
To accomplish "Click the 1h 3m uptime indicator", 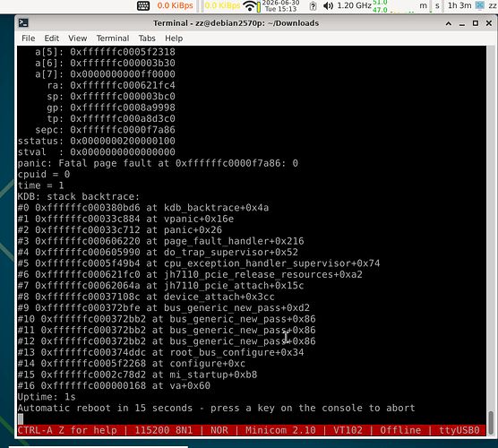I will (x=459, y=5).
